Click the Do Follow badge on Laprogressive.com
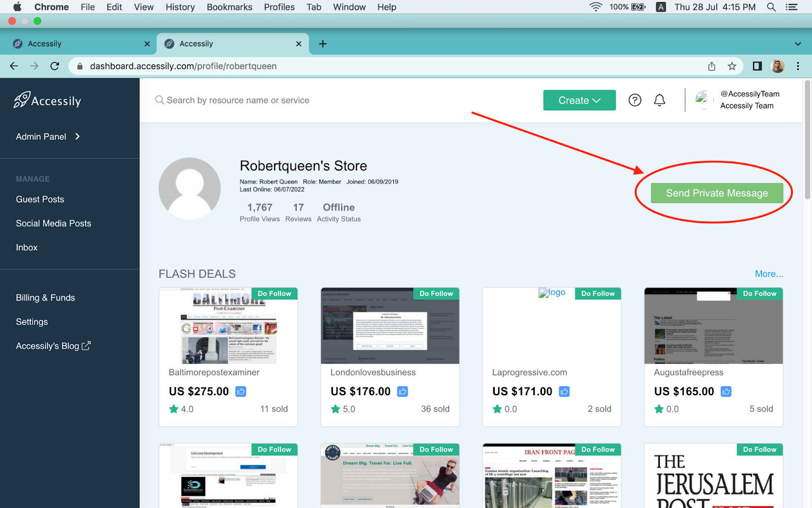Image resolution: width=812 pixels, height=508 pixels. coord(598,294)
